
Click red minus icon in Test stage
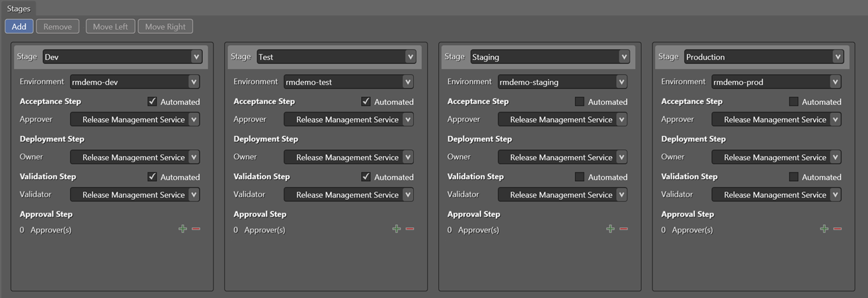pyautogui.click(x=410, y=229)
